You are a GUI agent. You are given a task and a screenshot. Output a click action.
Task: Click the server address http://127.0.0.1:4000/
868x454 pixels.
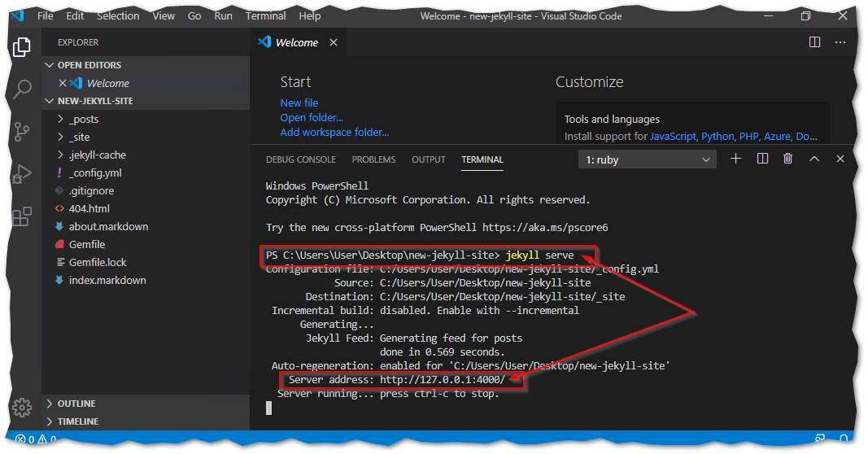(x=443, y=380)
